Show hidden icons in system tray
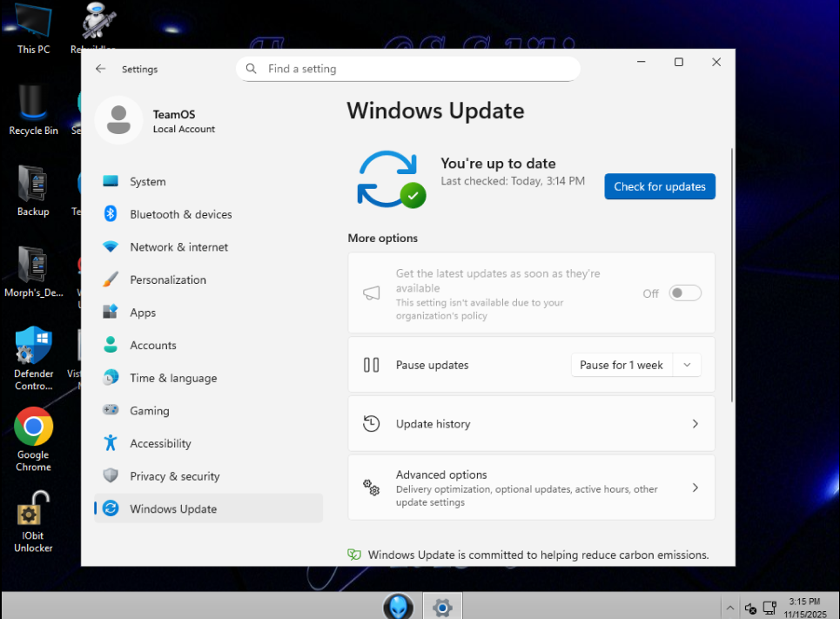Screen dimensions: 840x619 click(x=729, y=608)
